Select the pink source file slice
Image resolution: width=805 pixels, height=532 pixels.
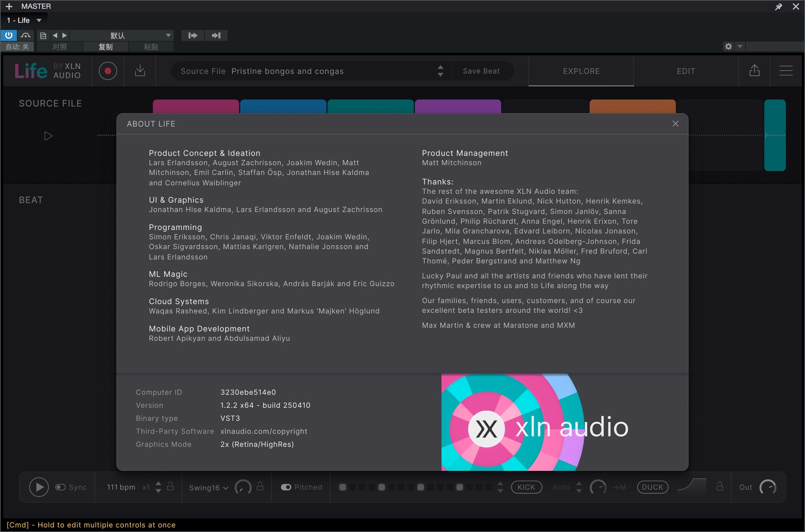point(196,106)
